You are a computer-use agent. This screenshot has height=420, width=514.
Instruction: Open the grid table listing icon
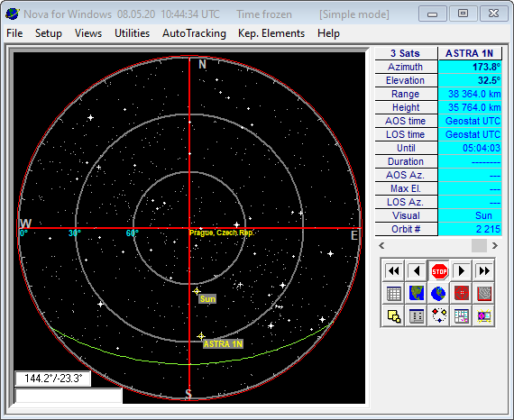[x=394, y=293]
